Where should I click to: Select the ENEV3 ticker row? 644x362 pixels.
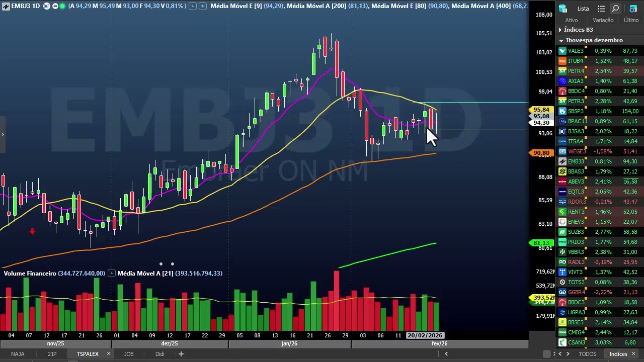[600, 222]
